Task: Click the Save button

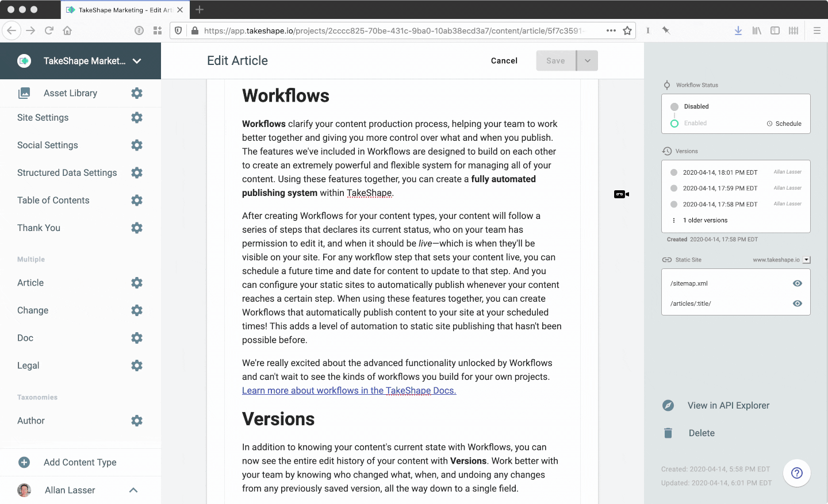Action: [556, 60]
